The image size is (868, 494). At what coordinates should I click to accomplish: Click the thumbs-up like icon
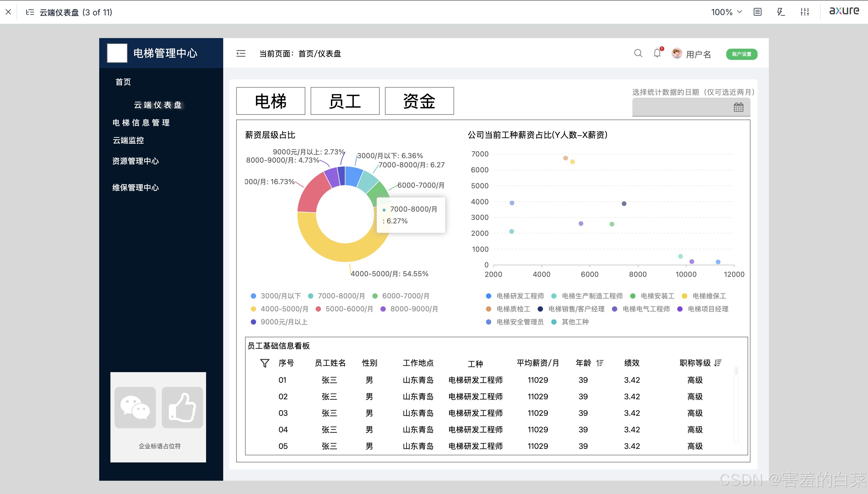click(182, 407)
